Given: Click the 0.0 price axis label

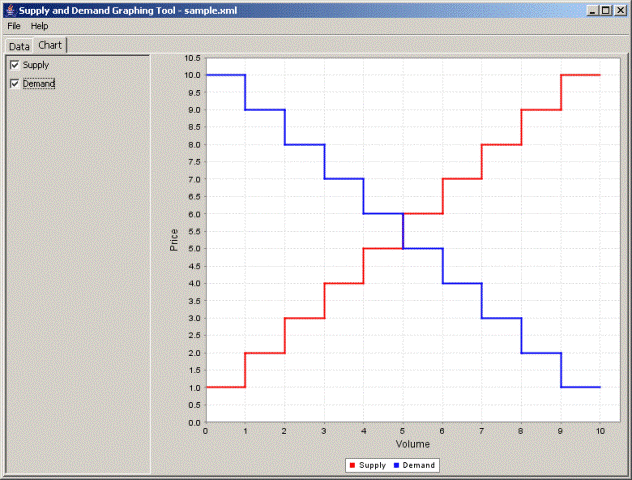Looking at the screenshot, I should coord(194,423).
